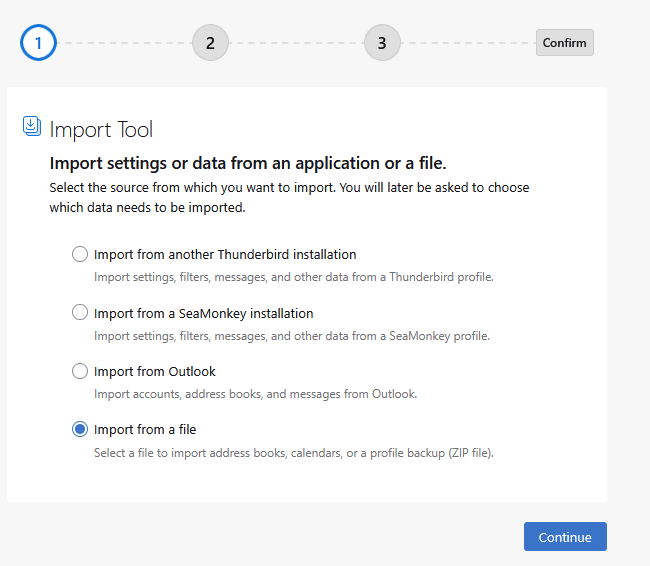Click the "Import from Outlook" label text

[x=155, y=372]
